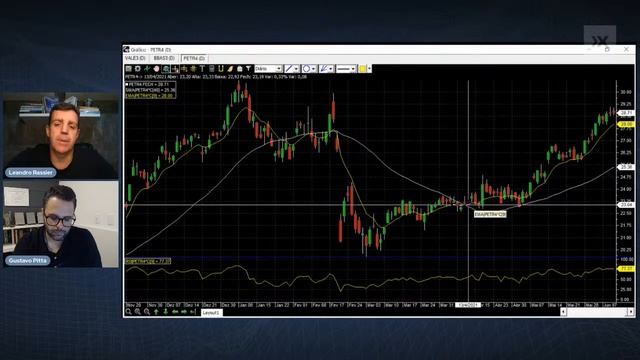Image resolution: width=640 pixels, height=360 pixels.
Task: Click the white clipboard bag icon
Action: pyautogui.click(x=240, y=69)
